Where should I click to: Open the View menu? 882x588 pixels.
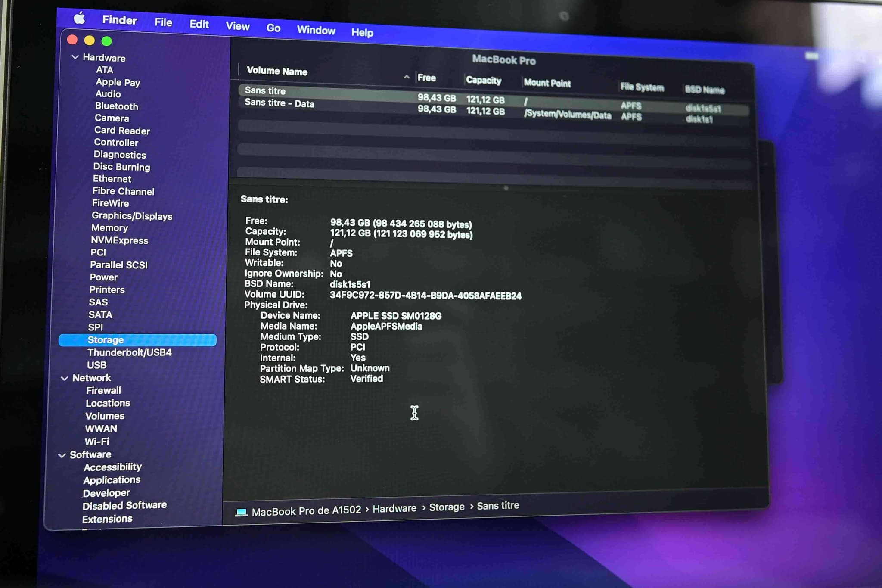238,26
